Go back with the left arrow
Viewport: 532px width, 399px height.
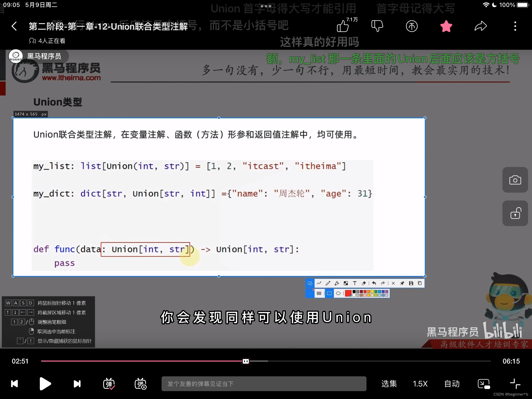(14, 26)
